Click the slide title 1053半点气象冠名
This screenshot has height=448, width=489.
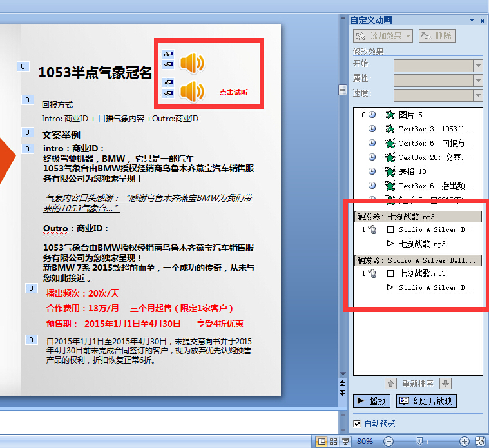point(95,72)
